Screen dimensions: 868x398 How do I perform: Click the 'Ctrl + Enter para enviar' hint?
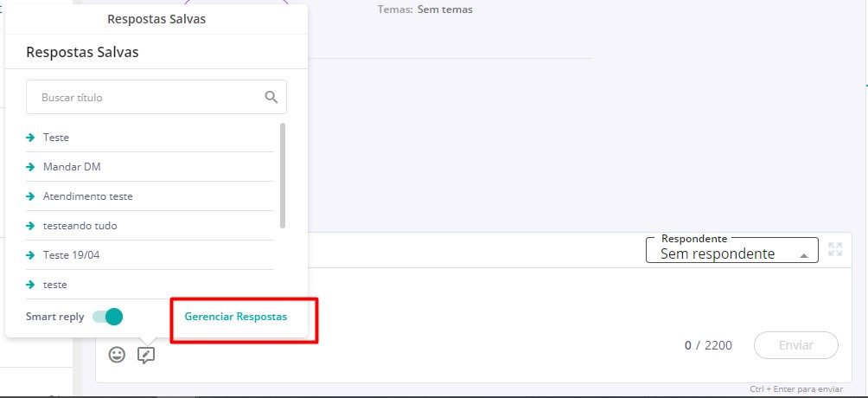(x=796, y=389)
